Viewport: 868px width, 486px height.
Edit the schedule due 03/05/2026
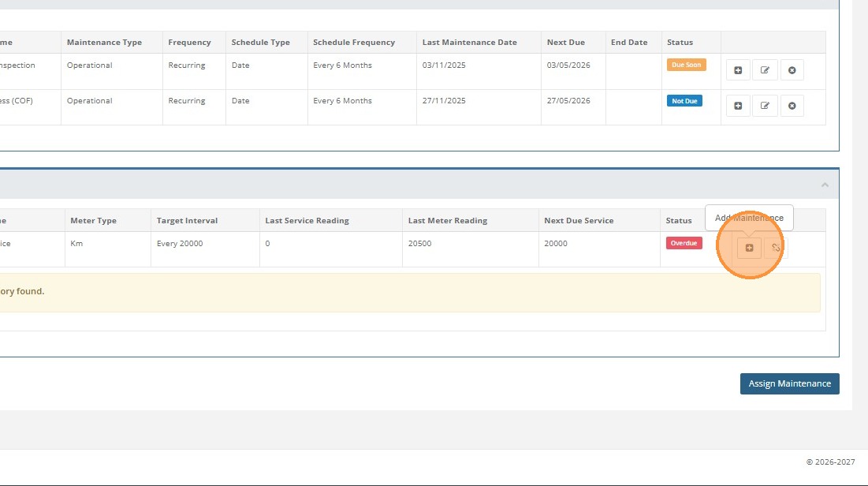pos(765,70)
